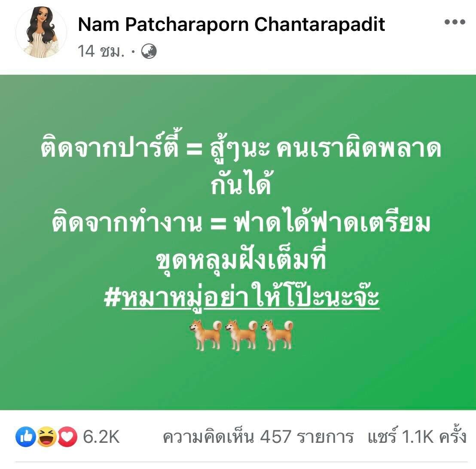
Task: Click the first Shiba dog emoji
Action: tap(206, 335)
